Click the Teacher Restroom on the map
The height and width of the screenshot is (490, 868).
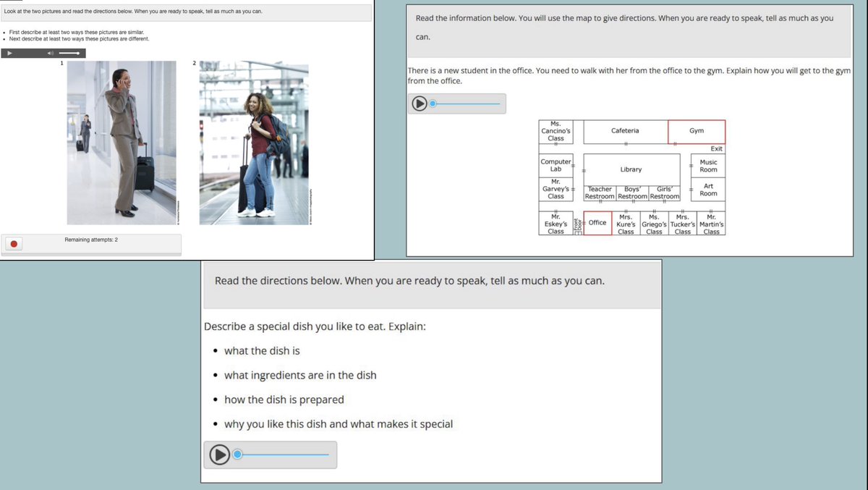600,193
